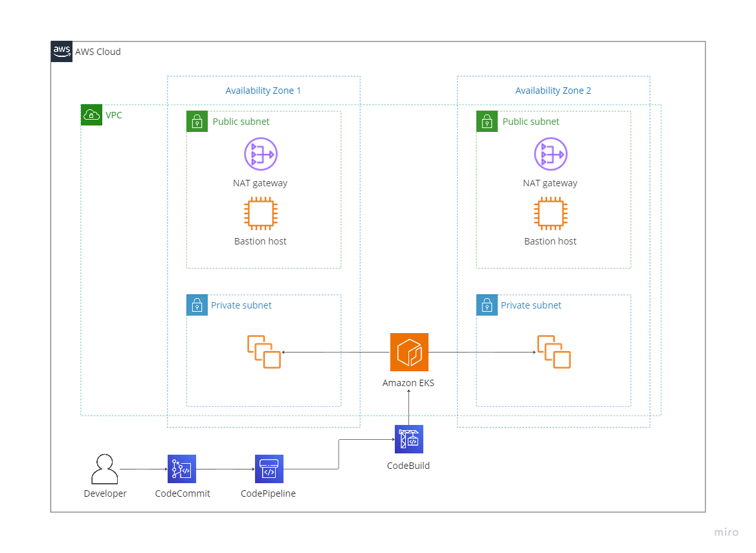Click Public subnet label in Zone 2
The image size is (756, 553).
coord(531,122)
